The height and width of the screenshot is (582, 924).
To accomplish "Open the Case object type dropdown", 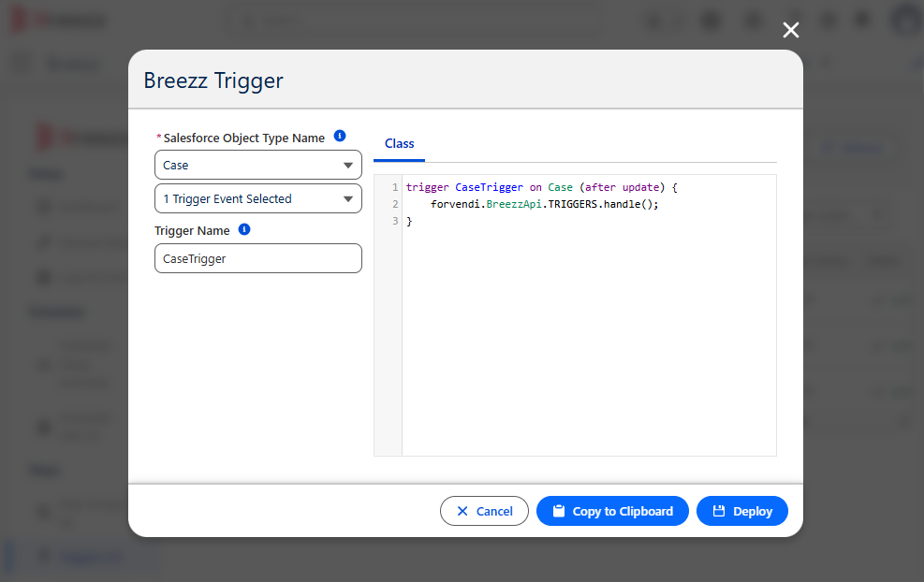I will 258,165.
